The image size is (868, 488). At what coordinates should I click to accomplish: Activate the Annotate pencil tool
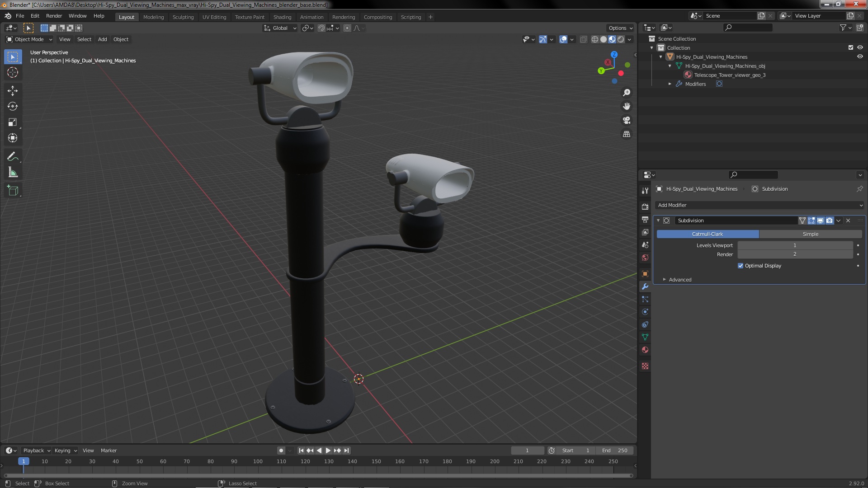coord(13,157)
